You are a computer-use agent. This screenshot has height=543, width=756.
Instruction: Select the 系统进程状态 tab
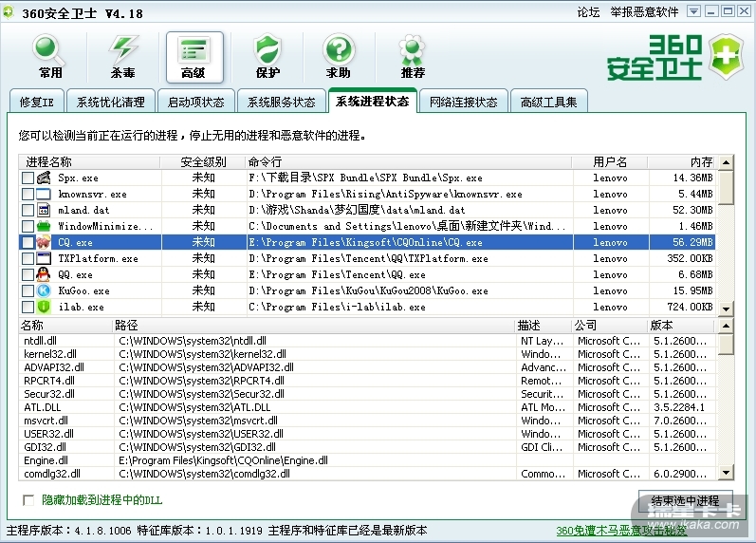click(x=373, y=101)
